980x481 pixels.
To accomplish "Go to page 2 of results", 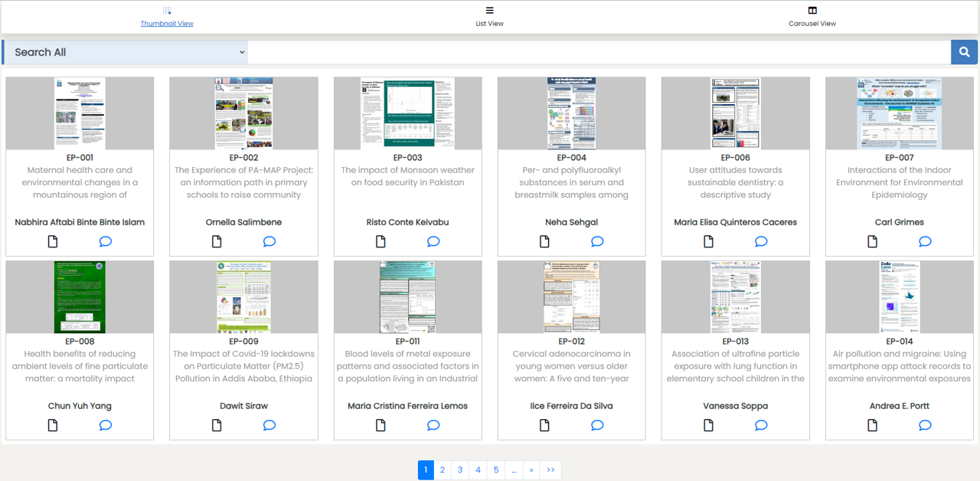I will tap(443, 470).
